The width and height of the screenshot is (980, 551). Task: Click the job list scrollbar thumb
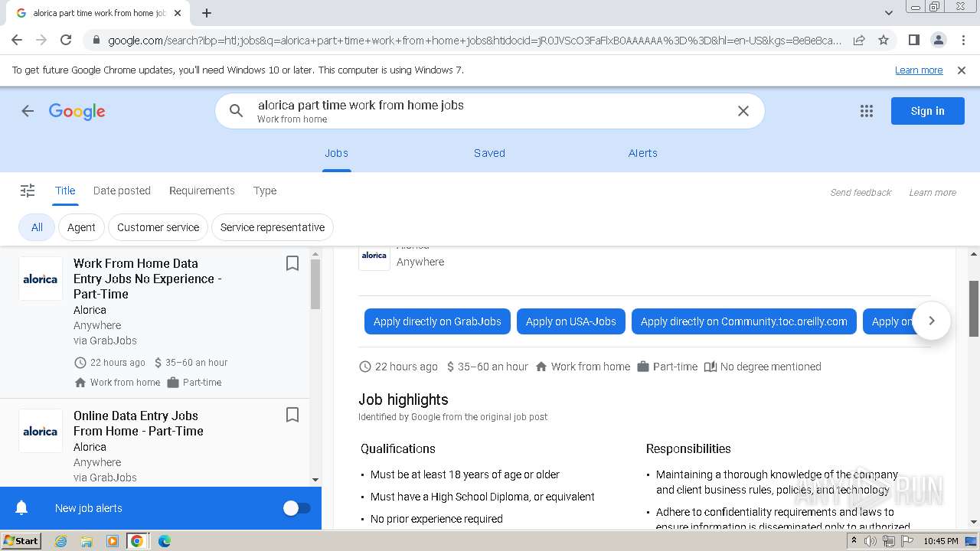(315, 284)
